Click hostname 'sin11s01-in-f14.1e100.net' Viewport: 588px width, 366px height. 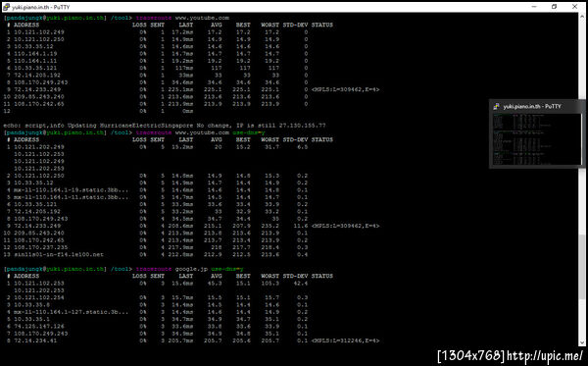click(59, 255)
